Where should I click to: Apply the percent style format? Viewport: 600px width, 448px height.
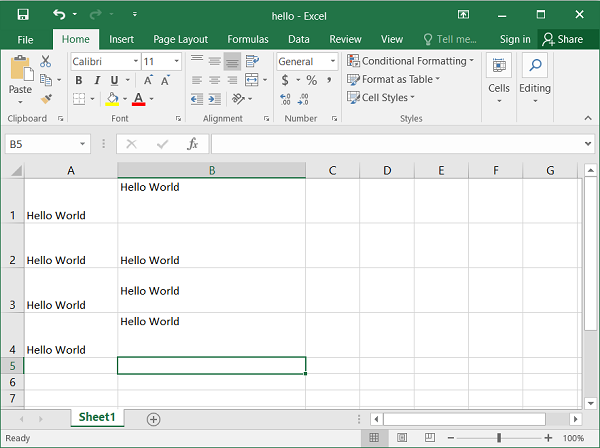pyautogui.click(x=312, y=80)
